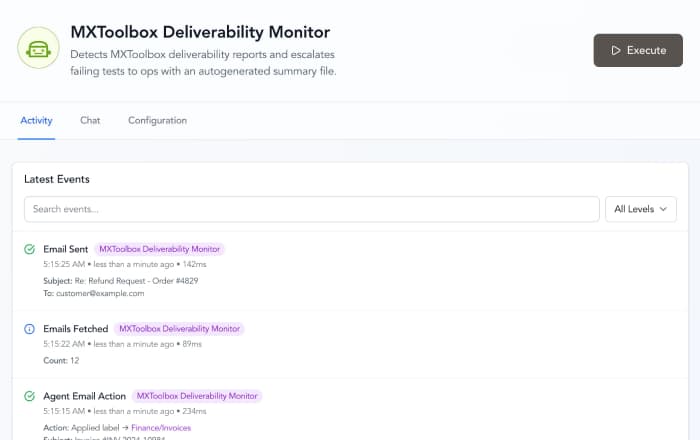
Task: Open the Finance/Invoices label link
Action: pyautogui.click(x=160, y=427)
